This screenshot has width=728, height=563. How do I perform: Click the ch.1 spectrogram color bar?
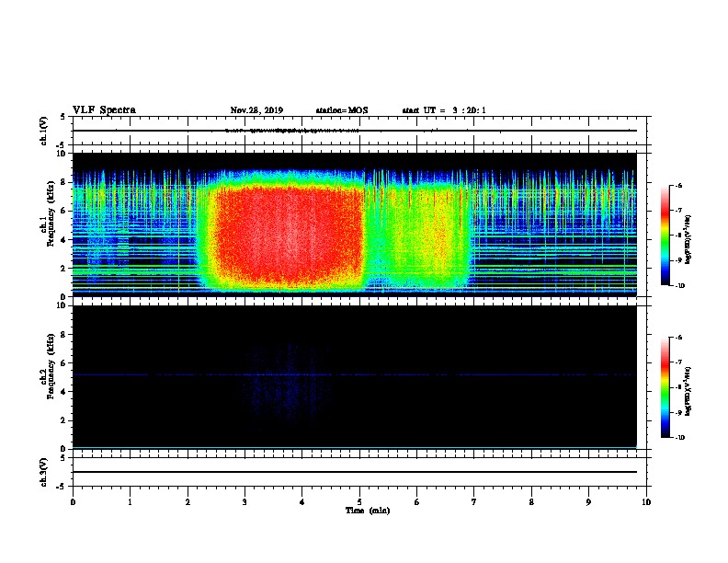pyautogui.click(x=665, y=236)
